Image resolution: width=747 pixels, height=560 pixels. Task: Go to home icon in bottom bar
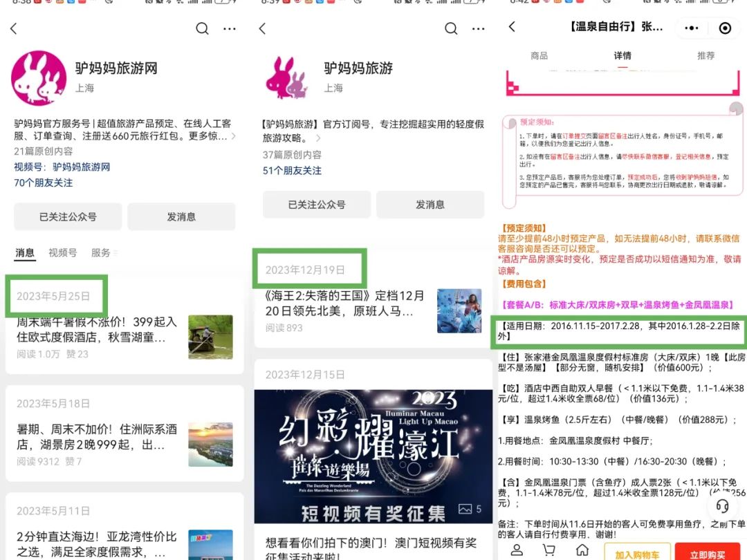[x=582, y=550]
